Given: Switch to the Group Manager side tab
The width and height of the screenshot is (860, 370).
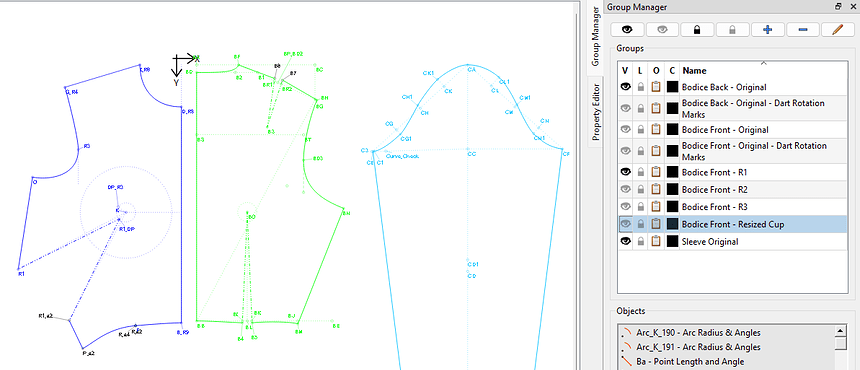Looking at the screenshot, I should click(595, 37).
